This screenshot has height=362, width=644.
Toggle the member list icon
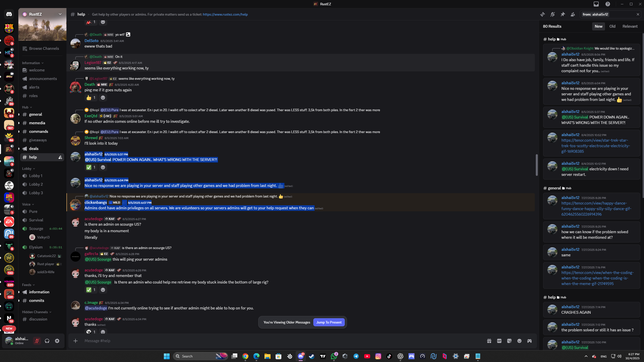[x=573, y=14]
